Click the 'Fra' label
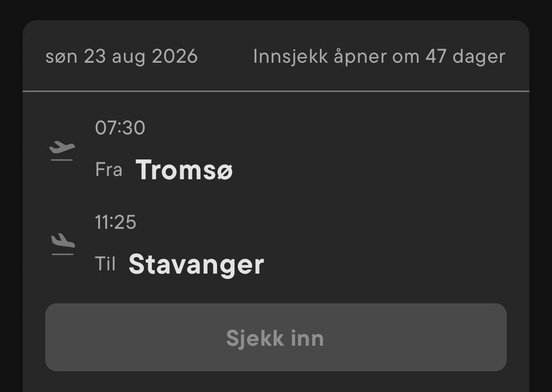The image size is (552, 392). click(109, 170)
